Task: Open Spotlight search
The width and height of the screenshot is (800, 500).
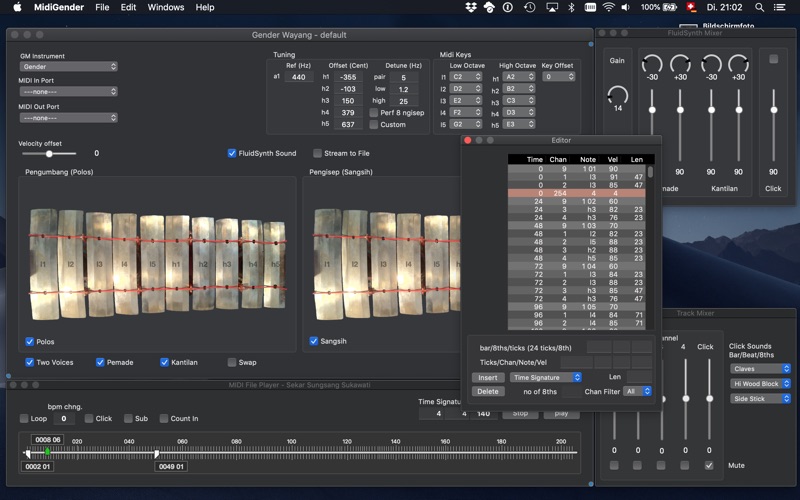Action: tap(760, 7)
